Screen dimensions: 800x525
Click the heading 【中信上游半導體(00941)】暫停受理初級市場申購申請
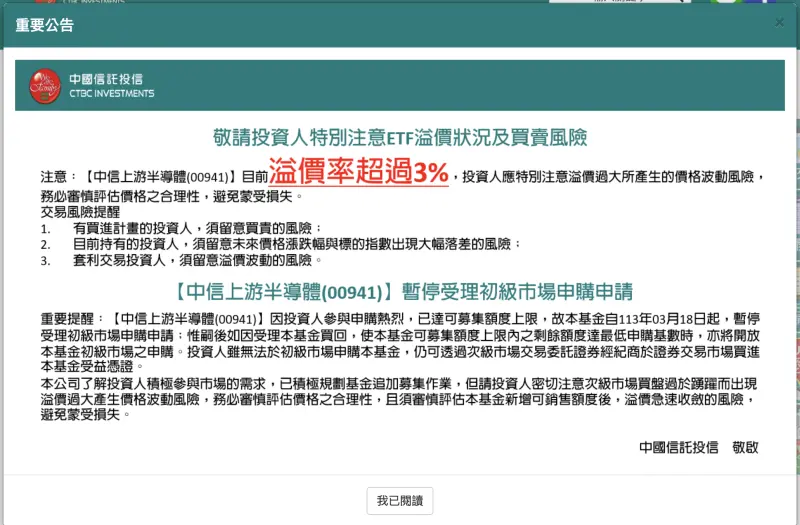[x=403, y=291]
